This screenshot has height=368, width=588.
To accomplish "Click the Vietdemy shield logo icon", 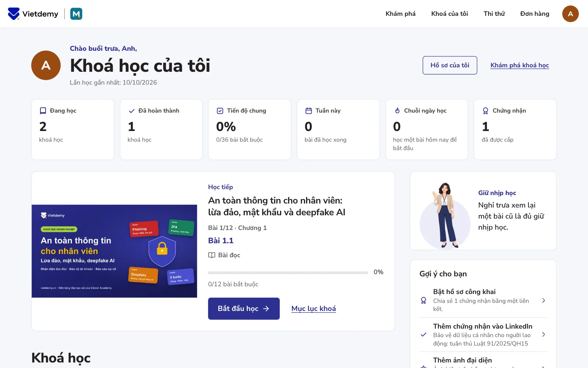I will pos(14,14).
